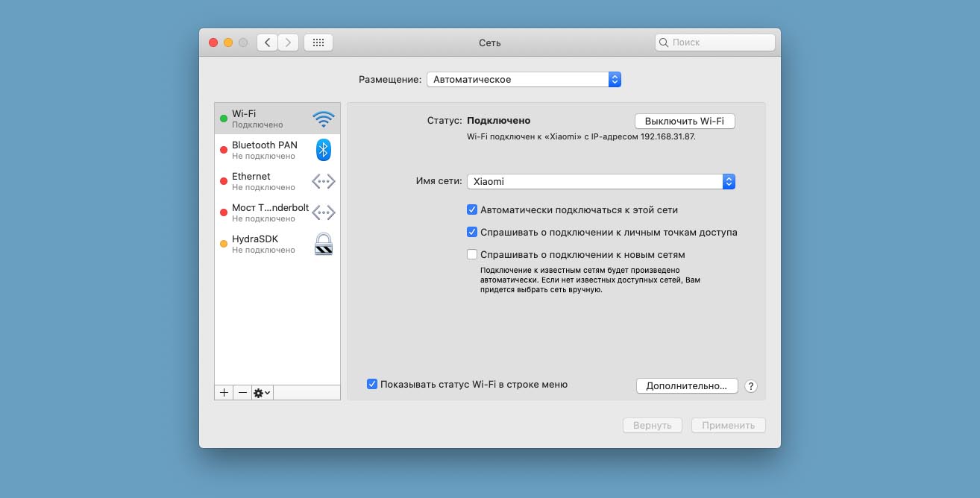
Task: Expand the 'Имя сети' Xiaomi network dropdown
Action: (601, 181)
